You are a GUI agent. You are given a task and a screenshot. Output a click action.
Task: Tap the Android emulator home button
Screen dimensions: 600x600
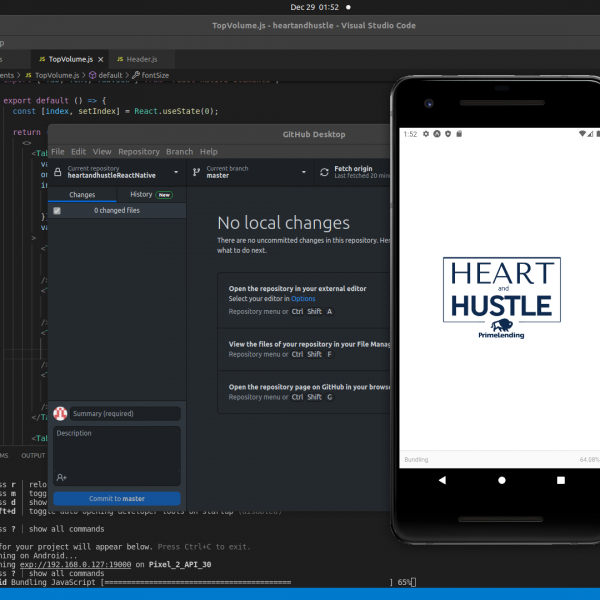502,480
